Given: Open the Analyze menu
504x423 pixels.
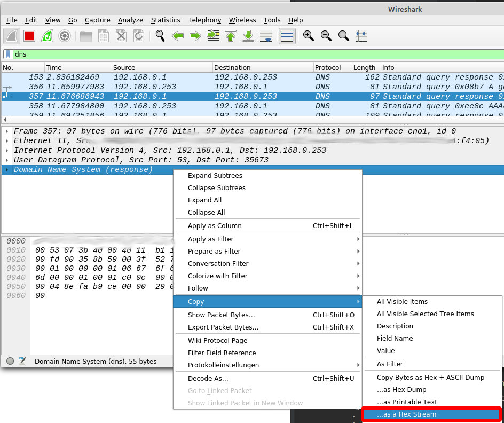Looking at the screenshot, I should (x=130, y=20).
